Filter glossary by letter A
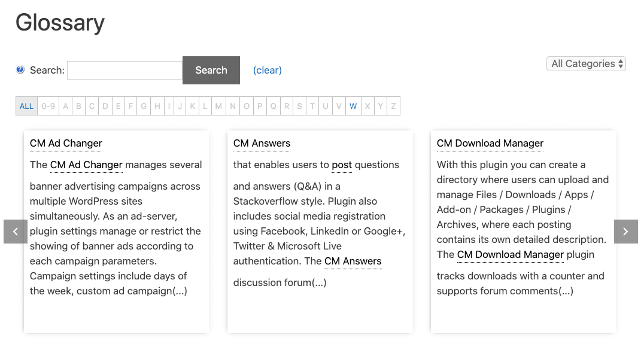This screenshot has width=644, height=356. (66, 107)
